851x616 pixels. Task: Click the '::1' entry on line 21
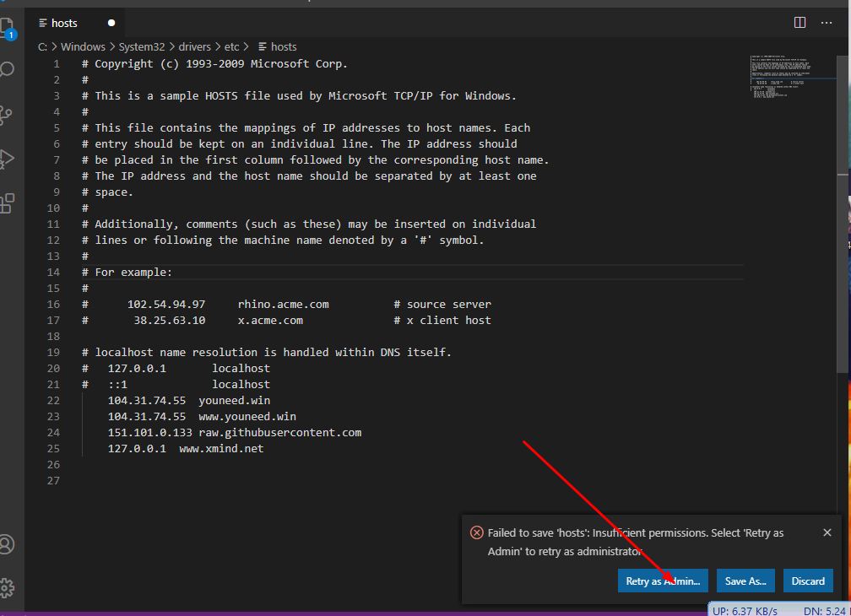coord(117,385)
